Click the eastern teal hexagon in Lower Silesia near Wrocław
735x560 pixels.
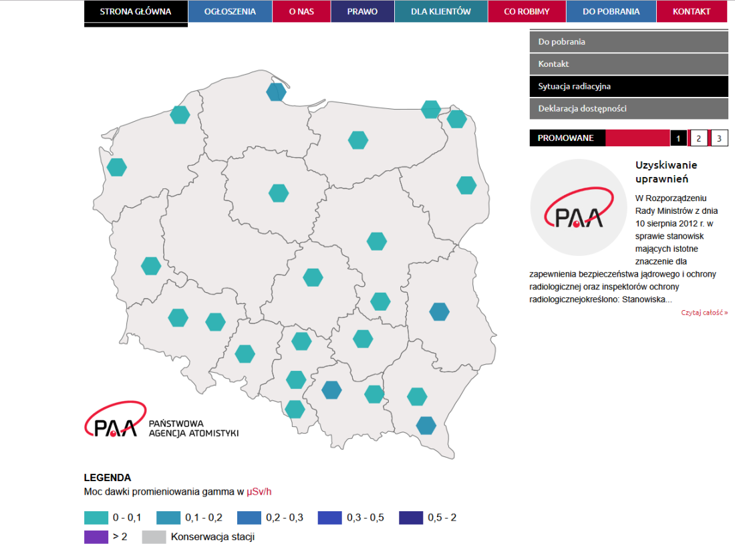[x=216, y=322]
